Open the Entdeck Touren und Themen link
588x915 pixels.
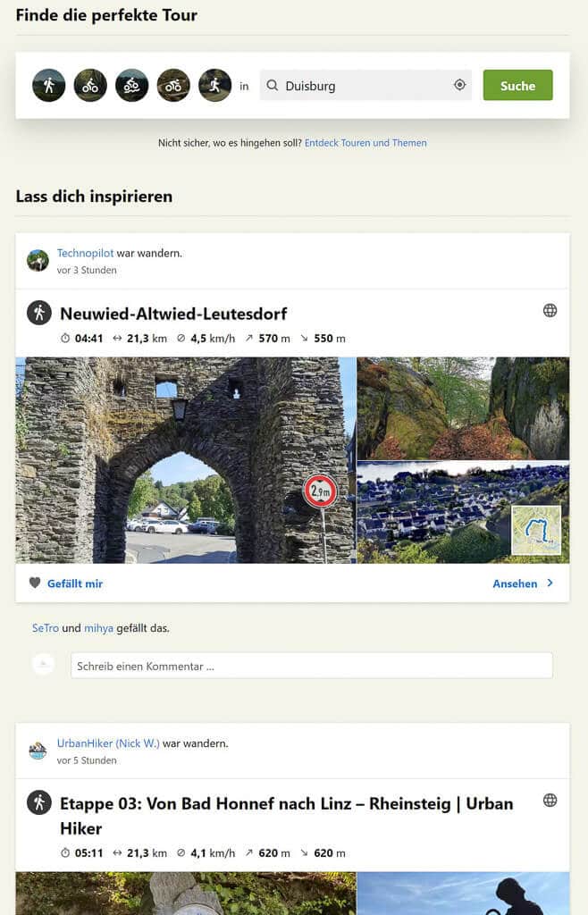point(366,143)
